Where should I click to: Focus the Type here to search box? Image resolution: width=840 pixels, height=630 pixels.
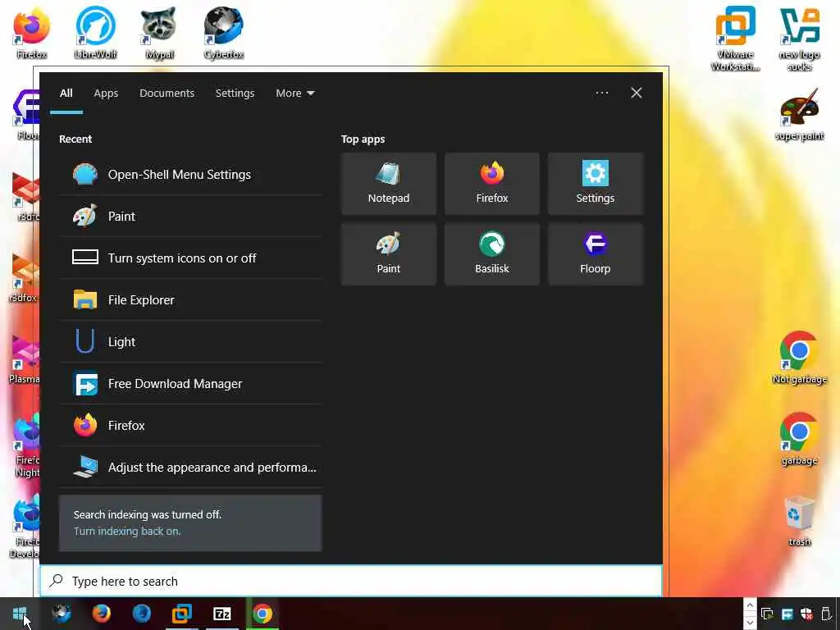click(x=351, y=582)
